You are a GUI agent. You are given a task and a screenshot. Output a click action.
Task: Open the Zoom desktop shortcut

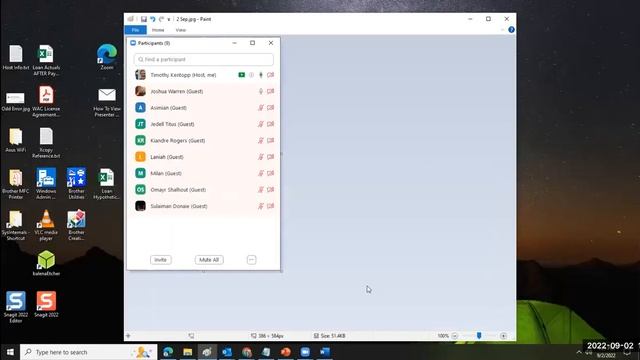click(107, 57)
